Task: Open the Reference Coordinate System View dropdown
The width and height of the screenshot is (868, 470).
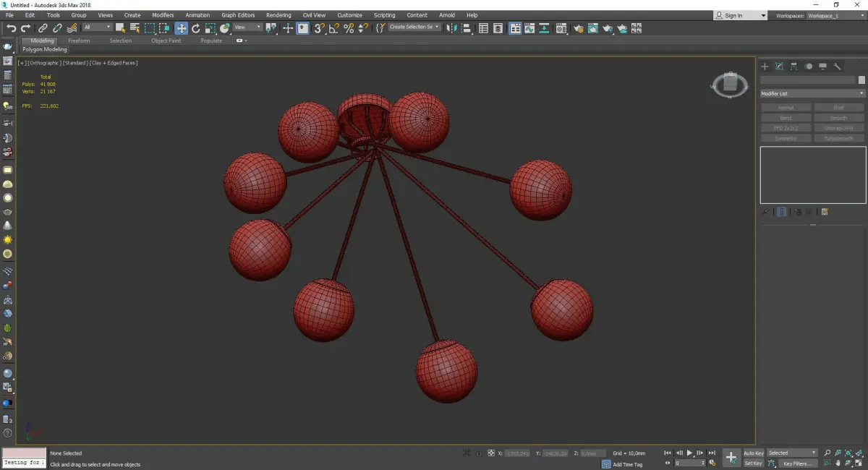Action: click(x=247, y=27)
